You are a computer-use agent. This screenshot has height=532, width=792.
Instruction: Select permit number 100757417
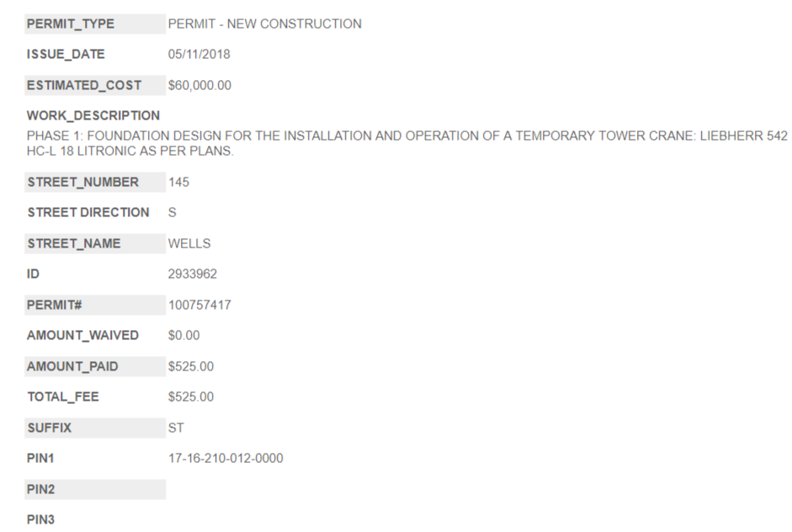[199, 306]
